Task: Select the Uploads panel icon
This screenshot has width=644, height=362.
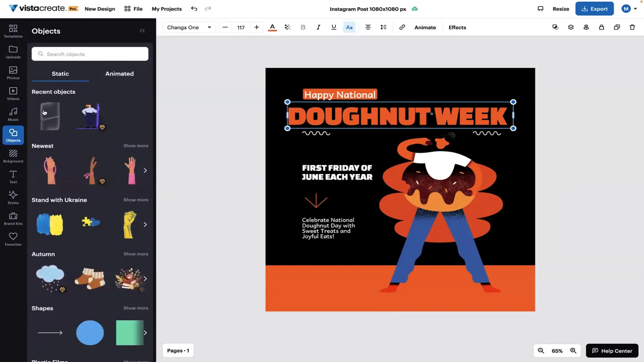Action: (13, 52)
